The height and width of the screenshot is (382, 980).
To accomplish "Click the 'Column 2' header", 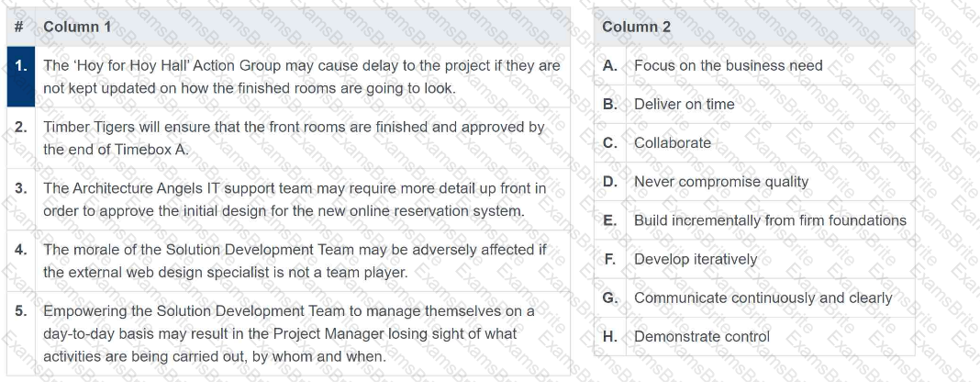I will (x=636, y=27).
